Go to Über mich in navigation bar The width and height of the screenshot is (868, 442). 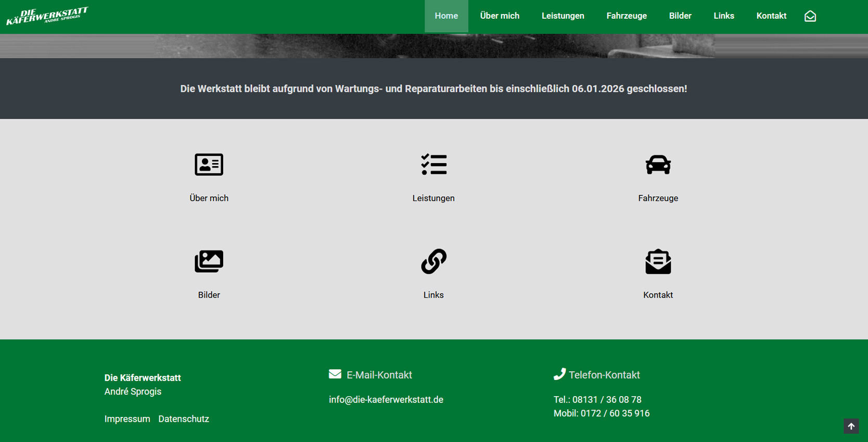click(x=500, y=16)
